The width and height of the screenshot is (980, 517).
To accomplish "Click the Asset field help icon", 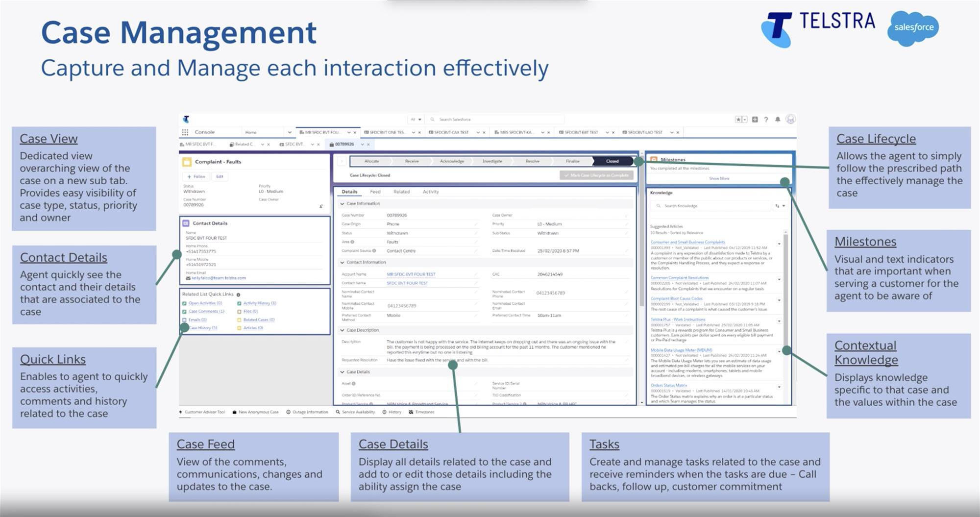I will (x=354, y=384).
